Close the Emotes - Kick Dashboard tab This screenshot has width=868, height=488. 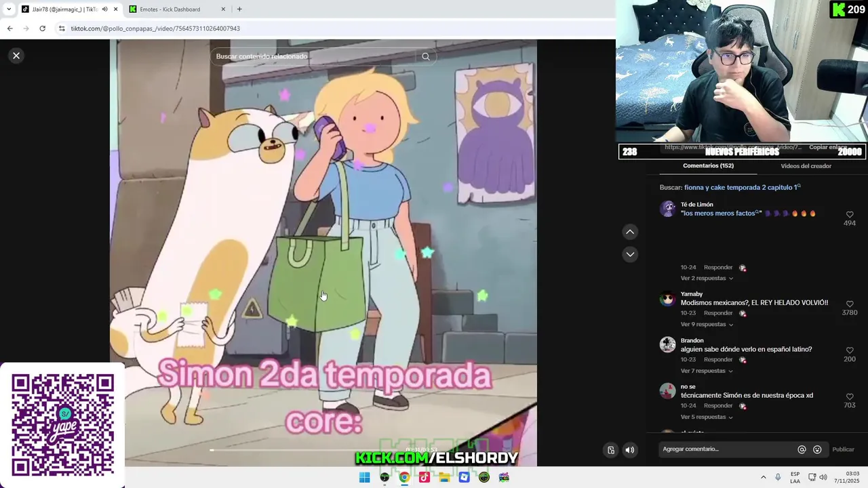pyautogui.click(x=223, y=9)
